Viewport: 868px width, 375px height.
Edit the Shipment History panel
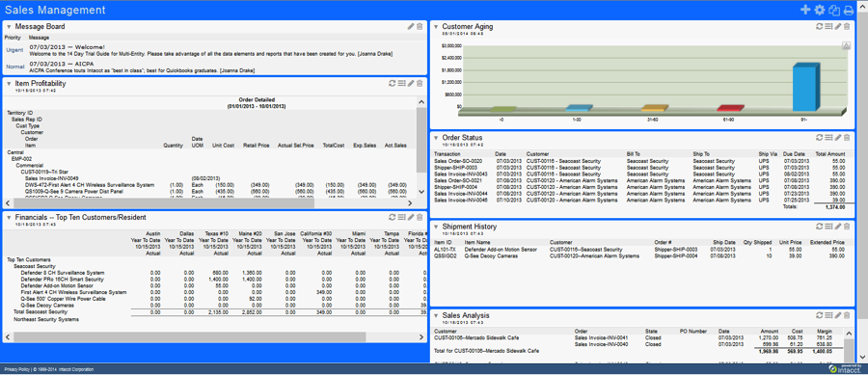[x=838, y=227]
